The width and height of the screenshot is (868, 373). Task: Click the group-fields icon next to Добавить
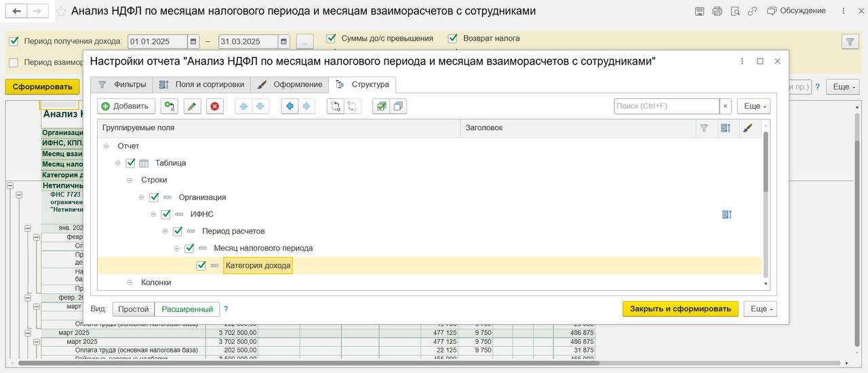point(170,106)
